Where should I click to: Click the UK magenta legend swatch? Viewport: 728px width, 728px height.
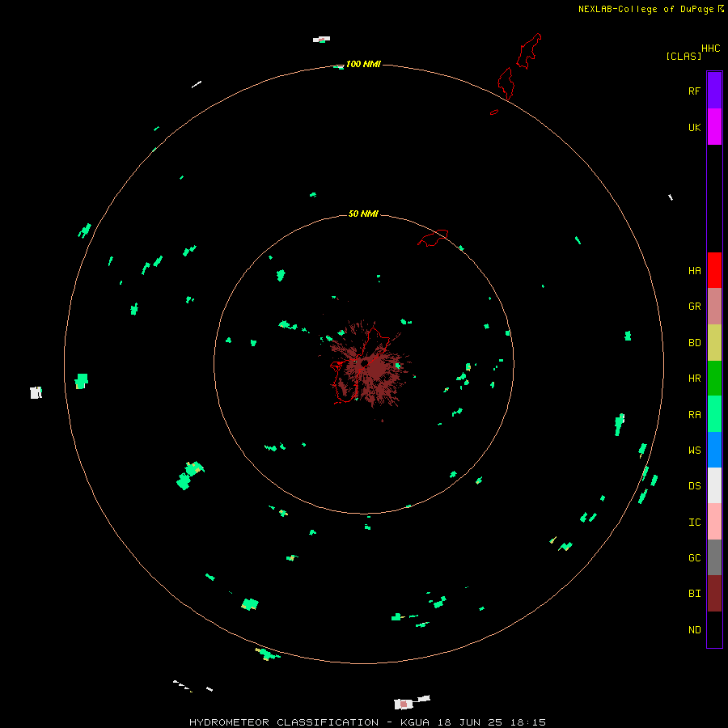click(x=714, y=127)
